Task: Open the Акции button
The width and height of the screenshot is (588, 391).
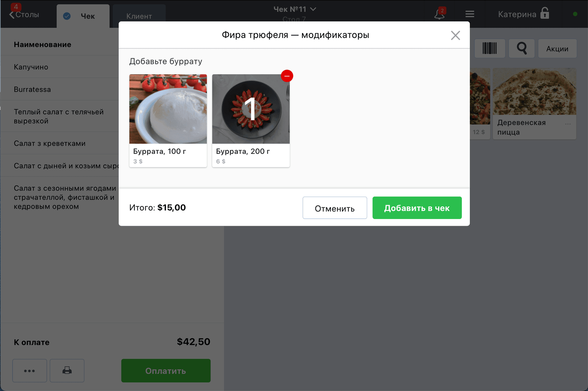Action: (557, 48)
